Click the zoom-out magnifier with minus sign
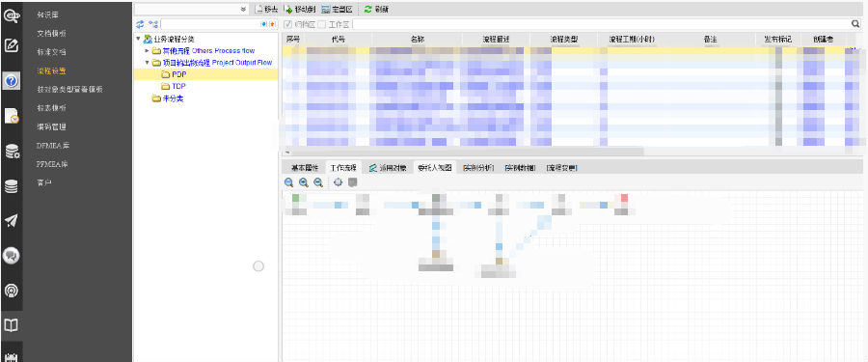The height and width of the screenshot is (362, 868). [x=317, y=182]
